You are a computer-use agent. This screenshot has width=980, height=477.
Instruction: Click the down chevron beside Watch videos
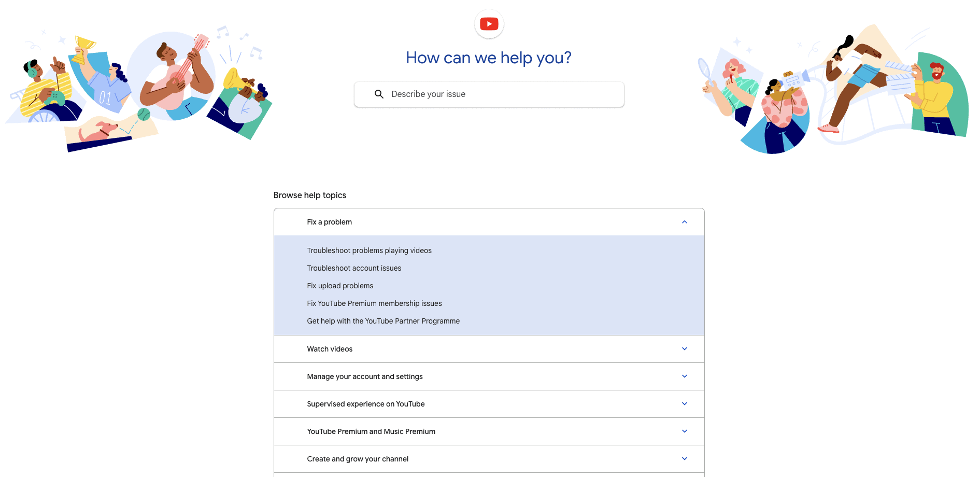tap(684, 348)
